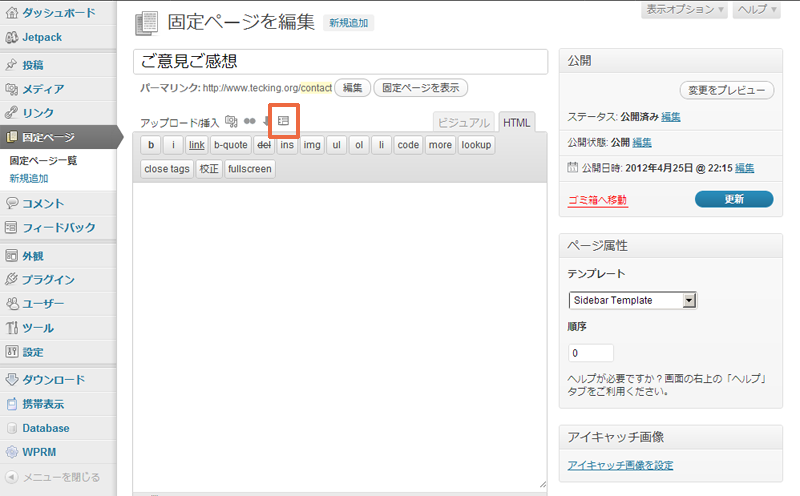Click the ol quicktag button
Screen dimensions: 800x496
click(359, 145)
